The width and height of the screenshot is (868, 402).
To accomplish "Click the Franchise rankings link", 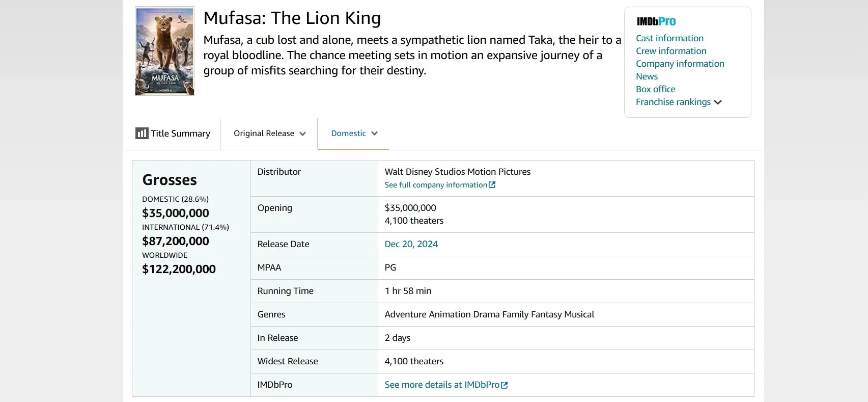I will point(673,102).
